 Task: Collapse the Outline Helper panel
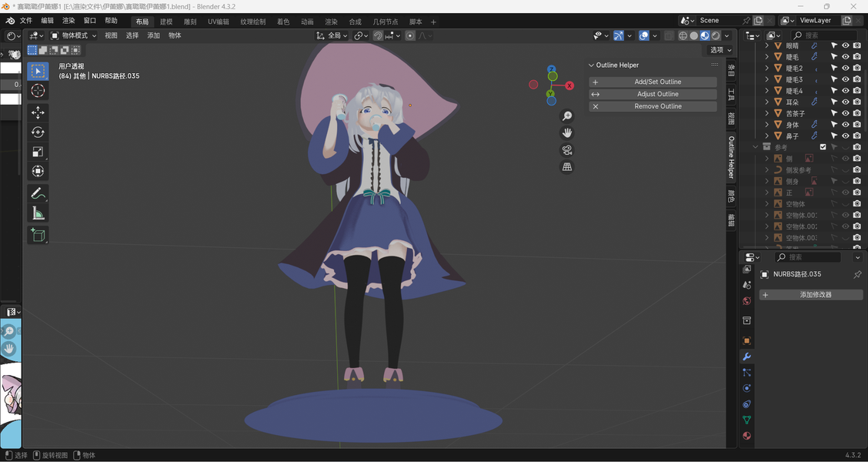[x=591, y=65]
